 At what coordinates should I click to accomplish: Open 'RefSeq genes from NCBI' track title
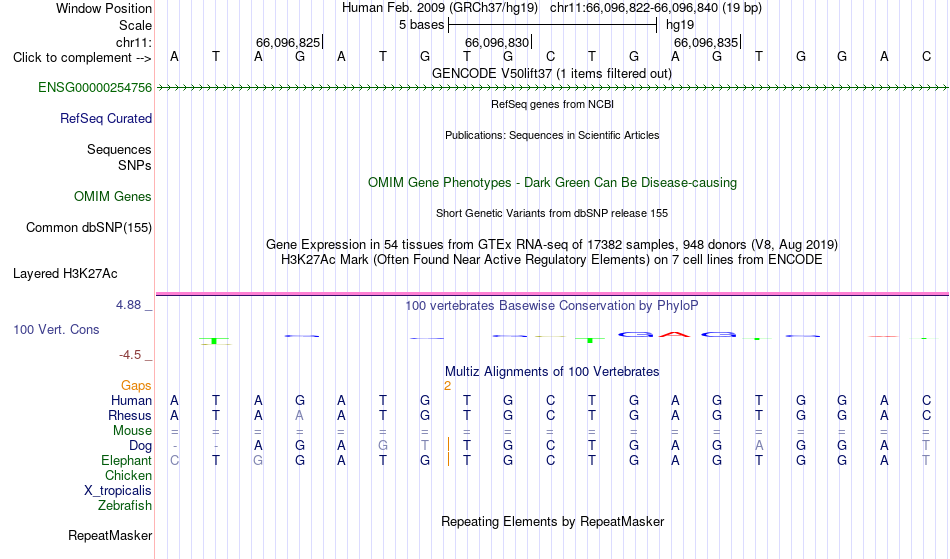tap(552, 104)
